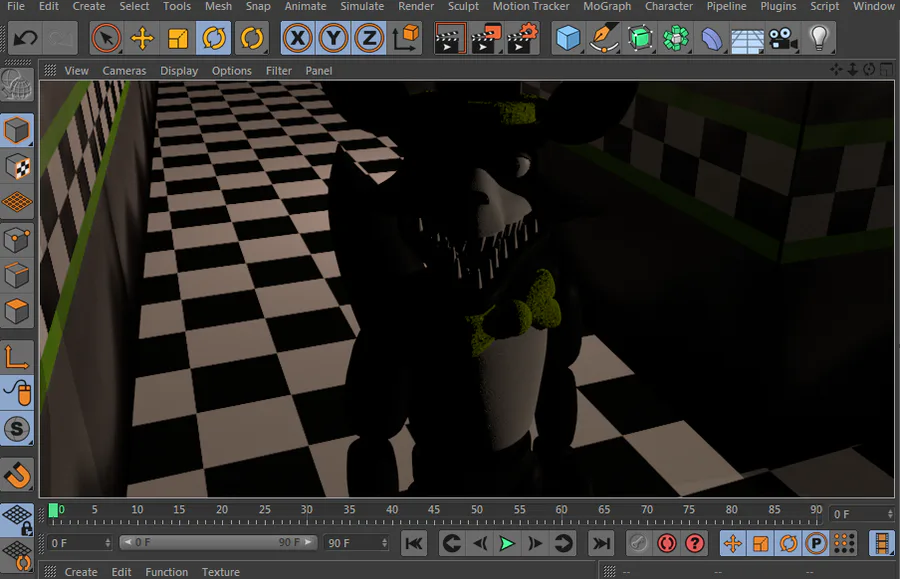
Task: Open the File menu
Action: click(x=15, y=6)
